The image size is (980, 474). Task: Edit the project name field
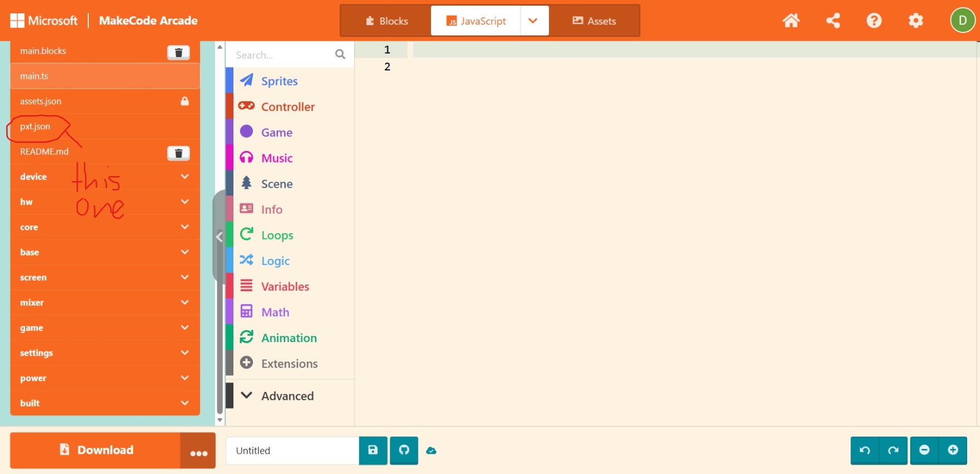pyautogui.click(x=293, y=451)
